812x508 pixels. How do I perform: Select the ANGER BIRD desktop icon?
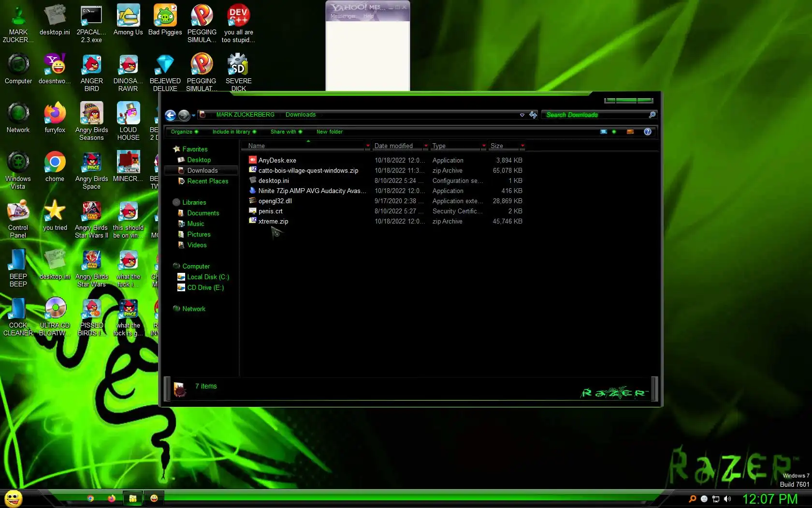click(x=91, y=73)
